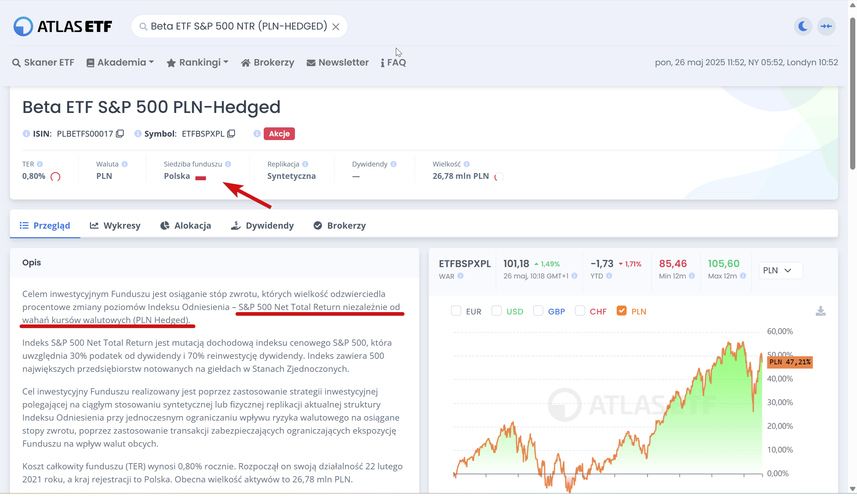Toggle dark mode moon icon

(803, 26)
